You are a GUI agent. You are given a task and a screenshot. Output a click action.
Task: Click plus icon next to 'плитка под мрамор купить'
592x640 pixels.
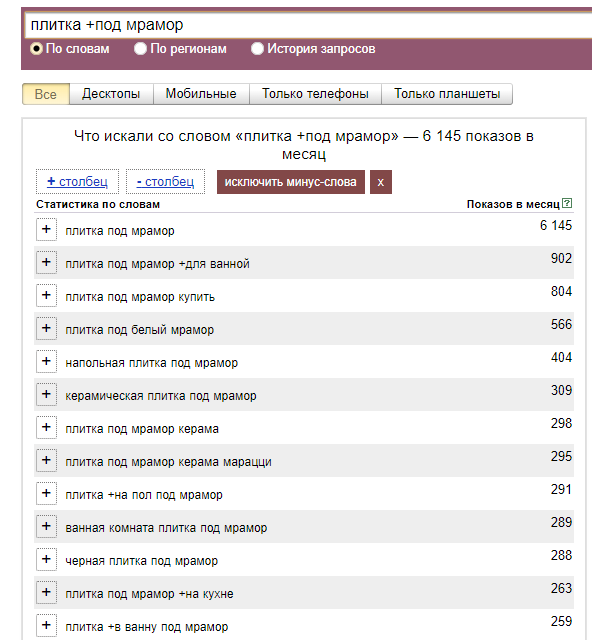[x=46, y=295]
